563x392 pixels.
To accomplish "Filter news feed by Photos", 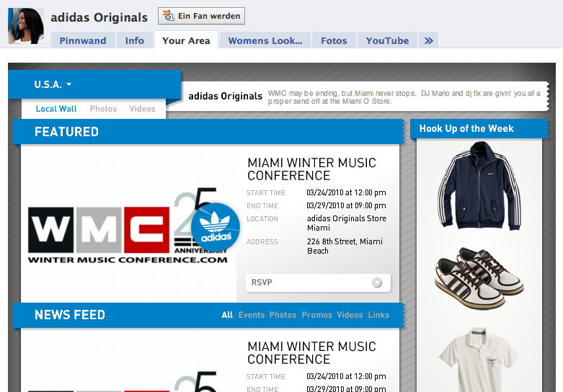I will pyautogui.click(x=283, y=315).
